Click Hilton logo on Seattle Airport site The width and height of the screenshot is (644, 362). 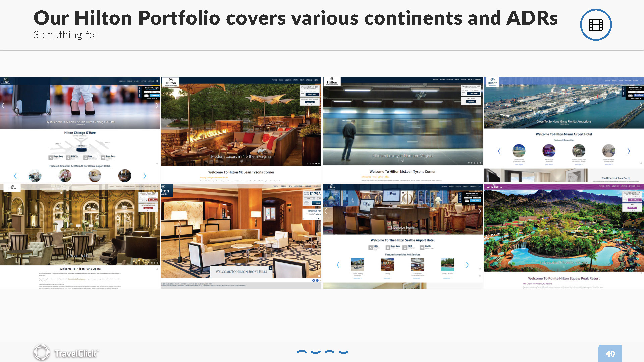point(331,188)
